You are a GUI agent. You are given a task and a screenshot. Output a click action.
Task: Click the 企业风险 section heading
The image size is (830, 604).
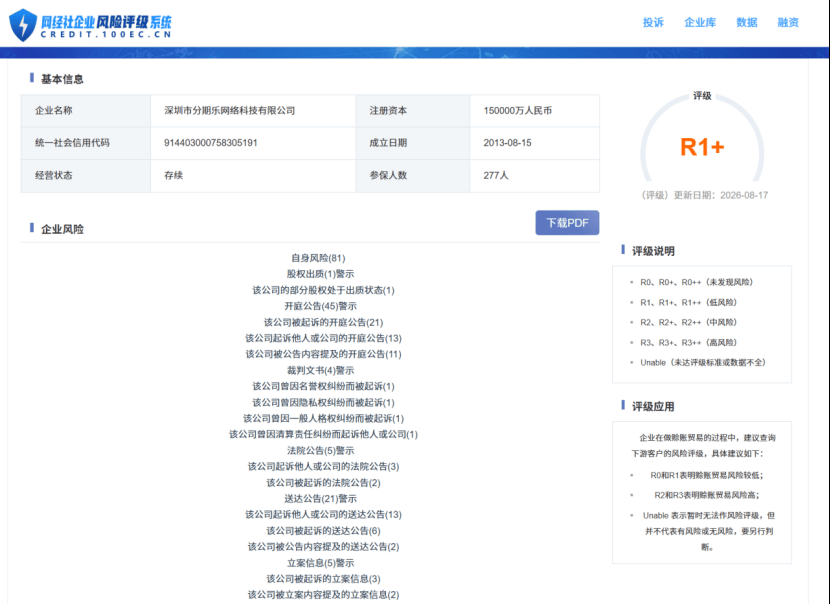pos(62,229)
